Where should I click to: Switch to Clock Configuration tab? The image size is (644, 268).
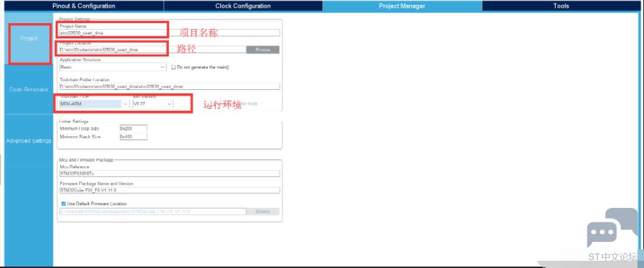243,6
